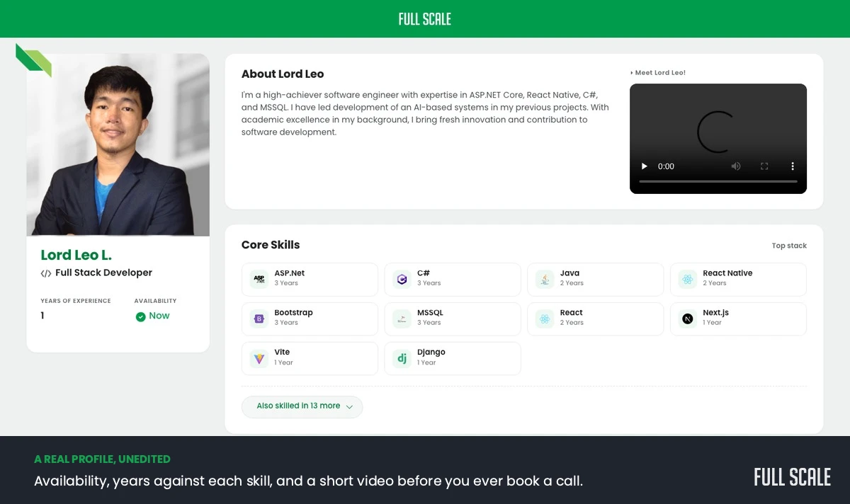850x504 pixels.
Task: Click the ASP.Net skill icon
Action: (260, 280)
